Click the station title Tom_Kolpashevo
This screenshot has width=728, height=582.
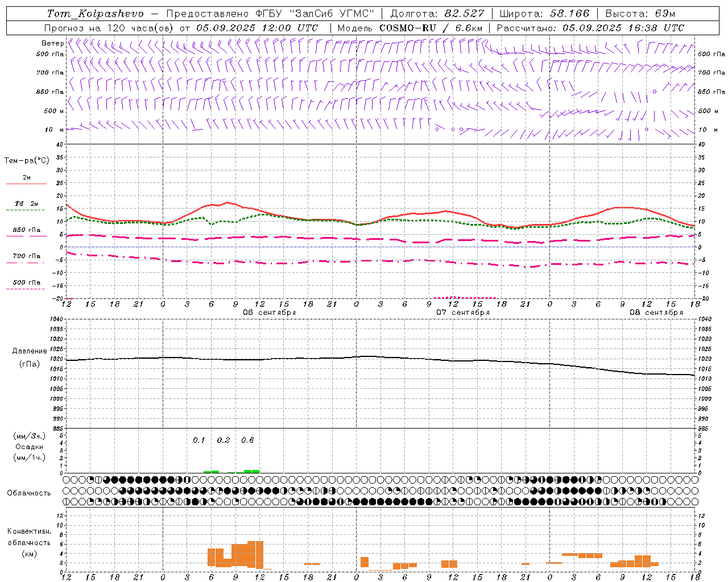point(96,14)
